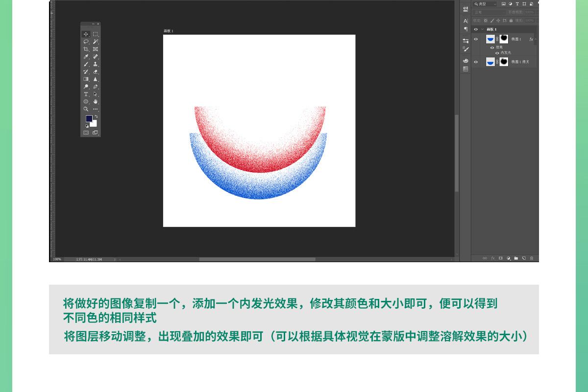Pick the Crop tool
This screenshot has width=588, height=392.
tap(86, 49)
